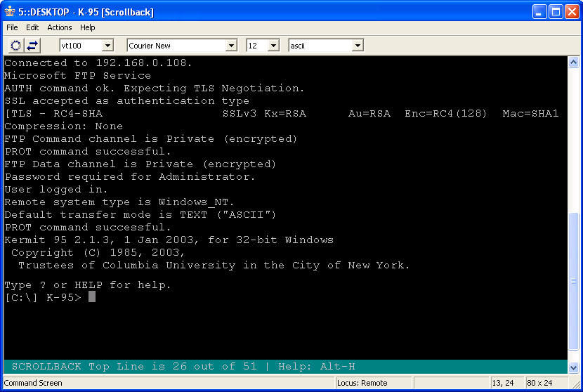Click the Command Screen status label
The image size is (583, 392).
[x=34, y=383]
